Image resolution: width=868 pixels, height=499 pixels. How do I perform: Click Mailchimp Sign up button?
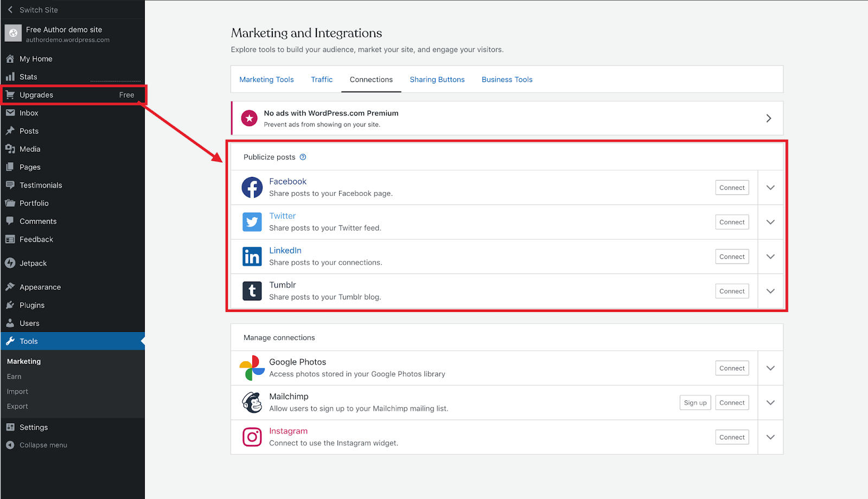[x=695, y=402]
